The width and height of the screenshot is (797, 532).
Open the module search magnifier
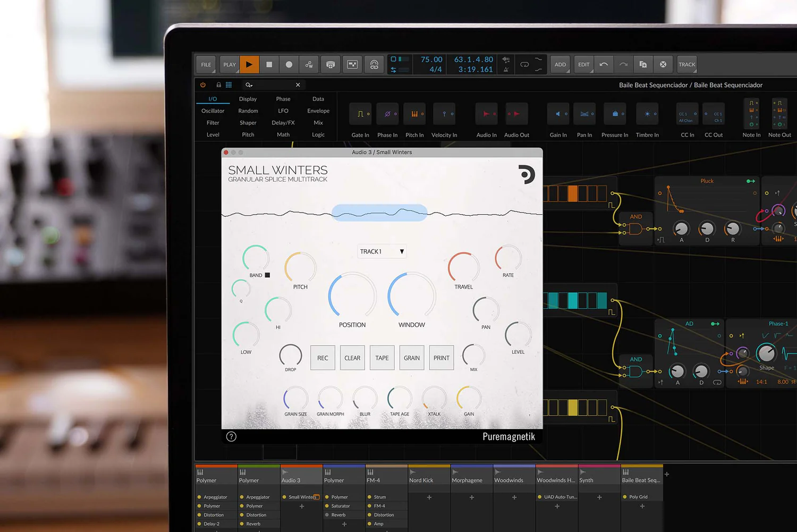tap(249, 85)
